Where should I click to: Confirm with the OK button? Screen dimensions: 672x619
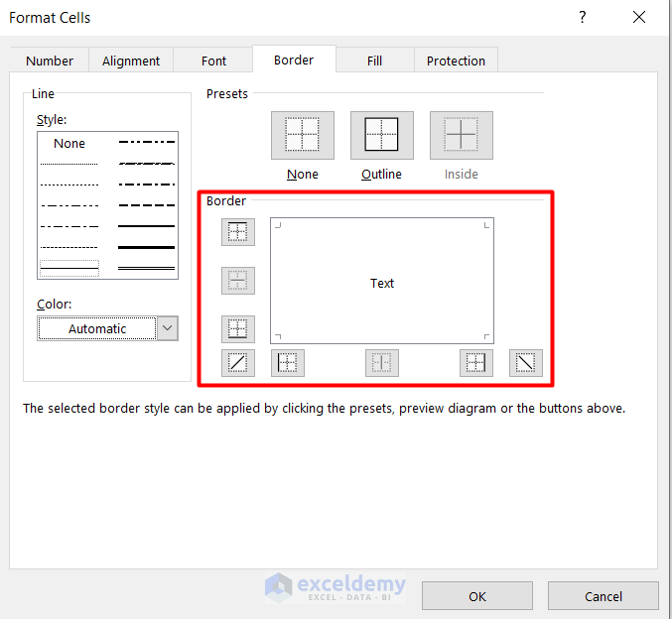click(477, 596)
